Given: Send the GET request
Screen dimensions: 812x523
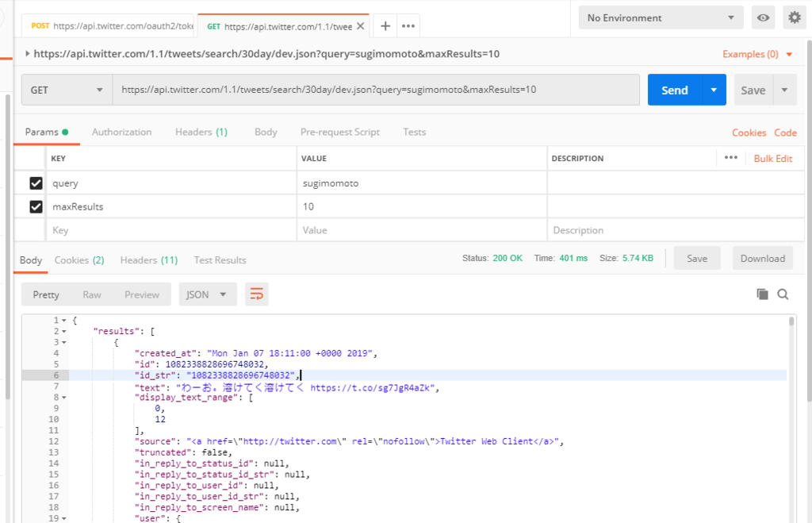Looking at the screenshot, I should click(675, 90).
